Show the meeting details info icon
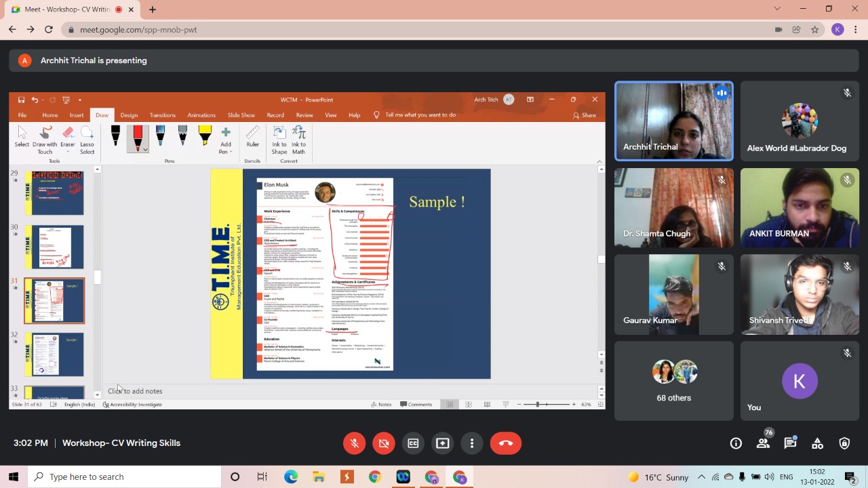The image size is (868, 488). (x=736, y=443)
